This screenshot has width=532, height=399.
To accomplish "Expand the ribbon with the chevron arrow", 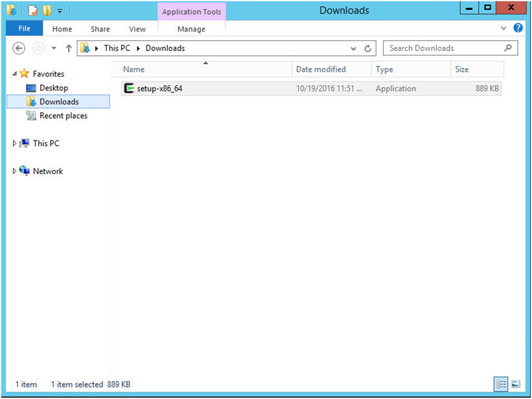I will (x=503, y=28).
